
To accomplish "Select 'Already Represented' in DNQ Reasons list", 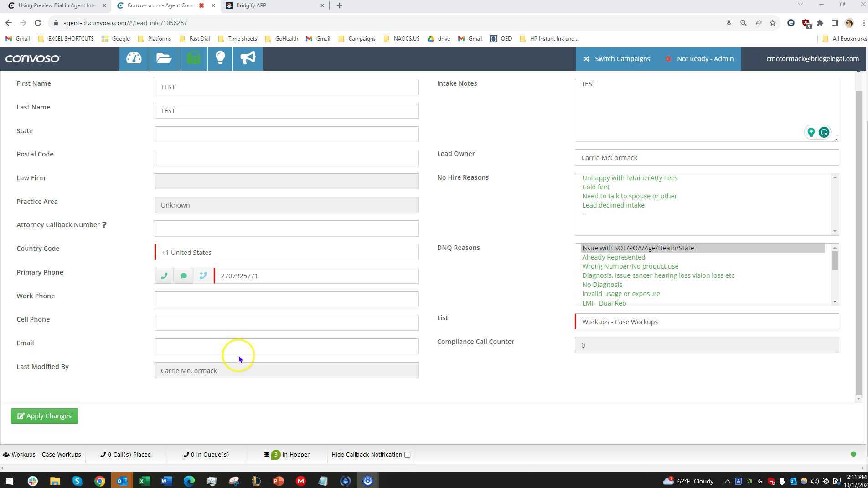I will pos(613,257).
